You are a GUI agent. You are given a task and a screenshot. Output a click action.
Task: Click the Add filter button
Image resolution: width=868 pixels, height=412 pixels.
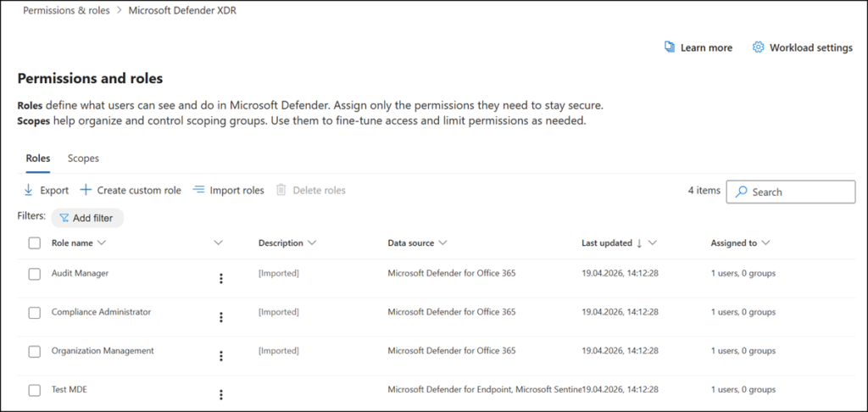tap(87, 218)
